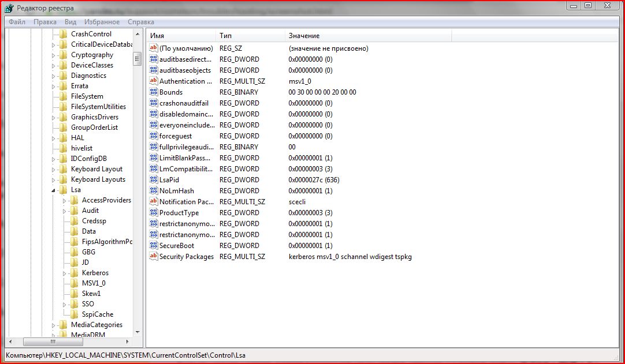Click the Bounds binary value icon
The width and height of the screenshot is (625, 364).
point(154,92)
